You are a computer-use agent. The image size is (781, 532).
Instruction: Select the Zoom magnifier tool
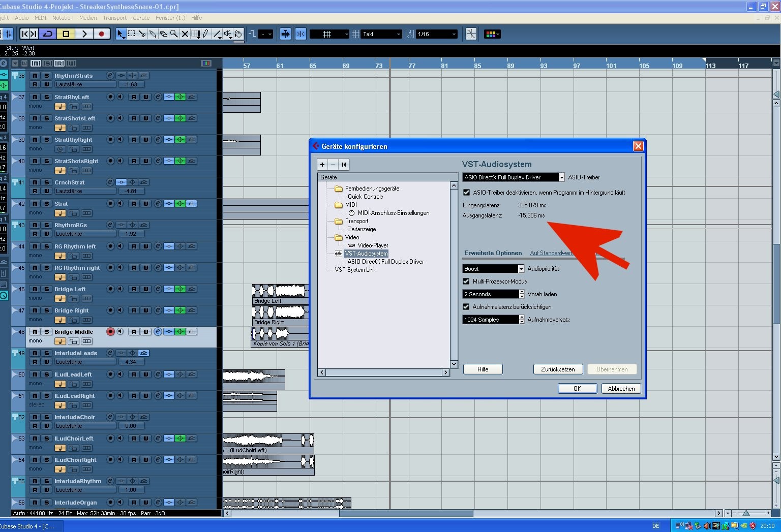174,34
